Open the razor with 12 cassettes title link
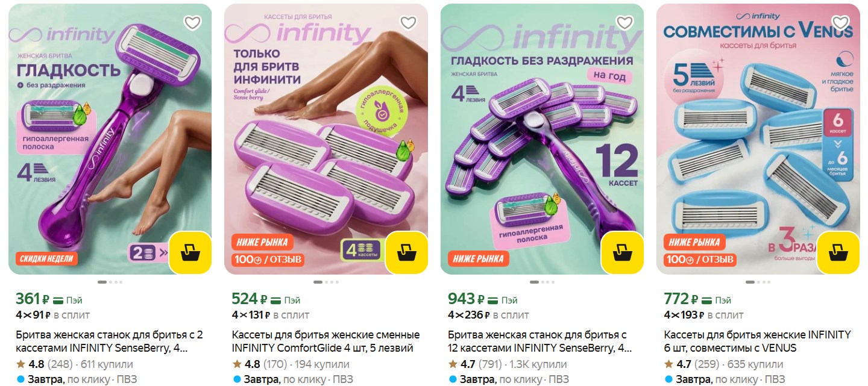The width and height of the screenshot is (868, 386). point(540,341)
